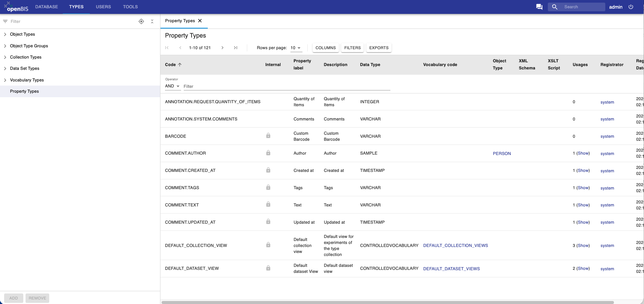Click ANNOTATION.REQUEST.QUANTITY_OF_ITEMS code cell
This screenshot has height=304, width=644.
click(x=213, y=102)
